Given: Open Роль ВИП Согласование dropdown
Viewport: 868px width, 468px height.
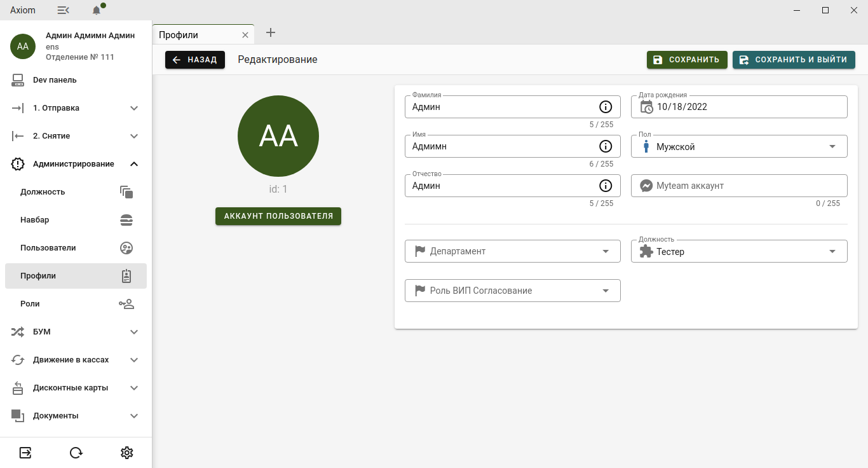Looking at the screenshot, I should [513, 291].
